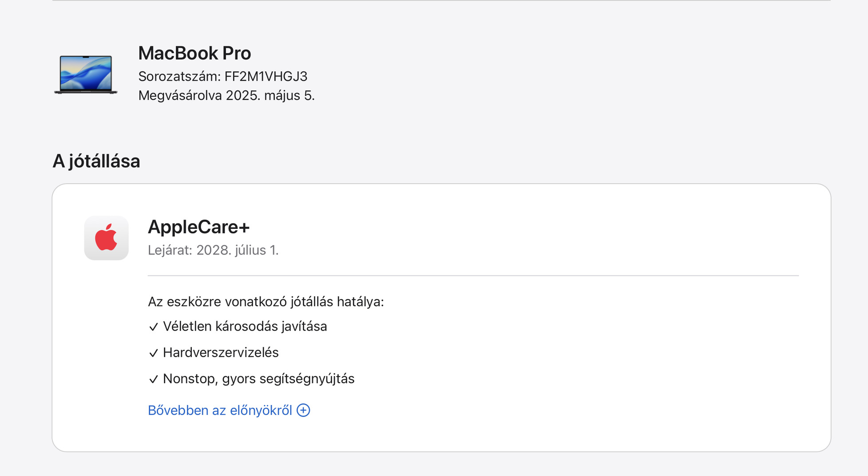Click the purchase date 2025. május 5.
Image resolution: width=868 pixels, height=476 pixels.
pyautogui.click(x=270, y=95)
